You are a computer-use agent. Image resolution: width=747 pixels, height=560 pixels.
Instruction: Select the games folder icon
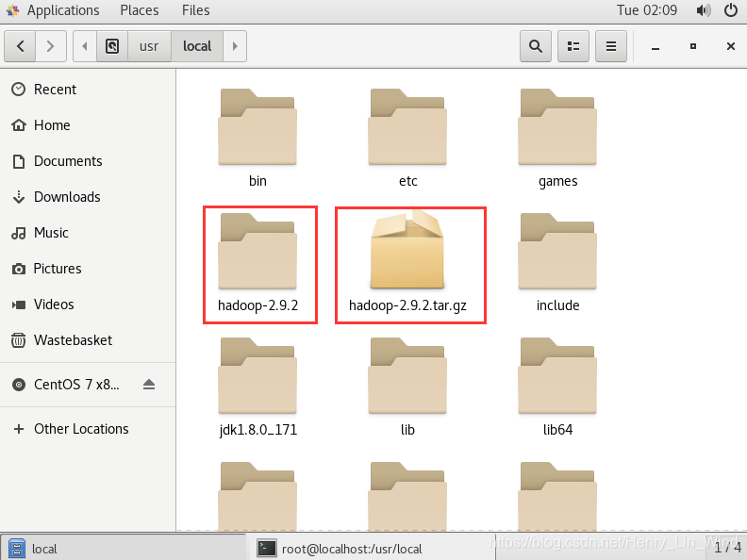click(x=557, y=127)
